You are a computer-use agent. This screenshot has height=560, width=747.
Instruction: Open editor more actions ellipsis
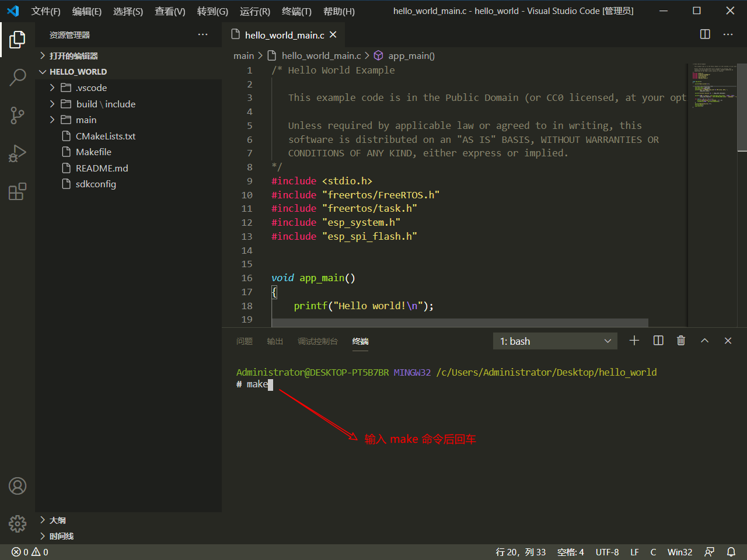(728, 34)
